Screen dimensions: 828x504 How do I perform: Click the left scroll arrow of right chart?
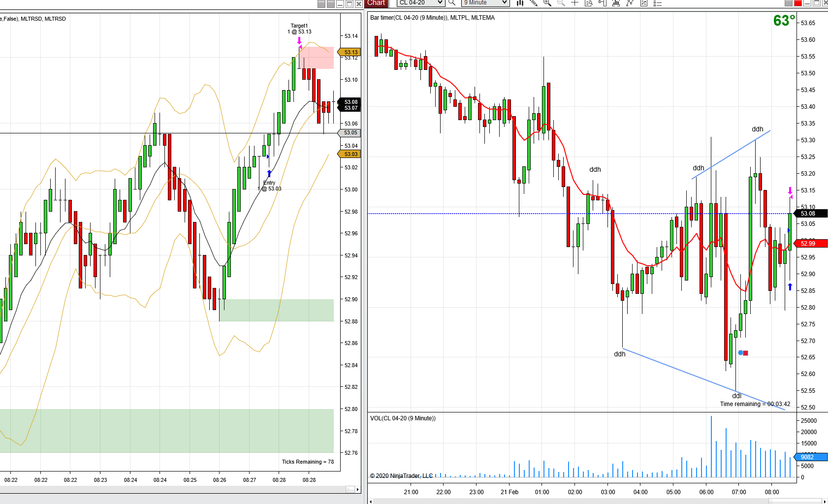tap(371, 501)
